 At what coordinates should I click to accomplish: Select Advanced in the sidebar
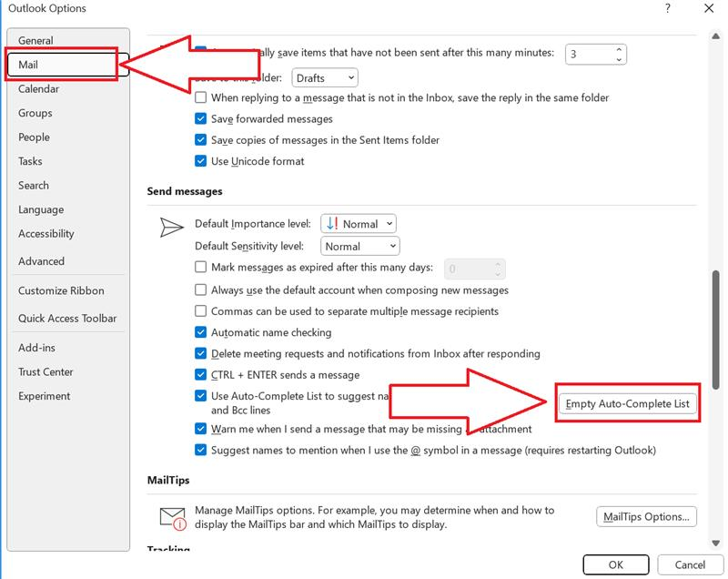(41, 261)
